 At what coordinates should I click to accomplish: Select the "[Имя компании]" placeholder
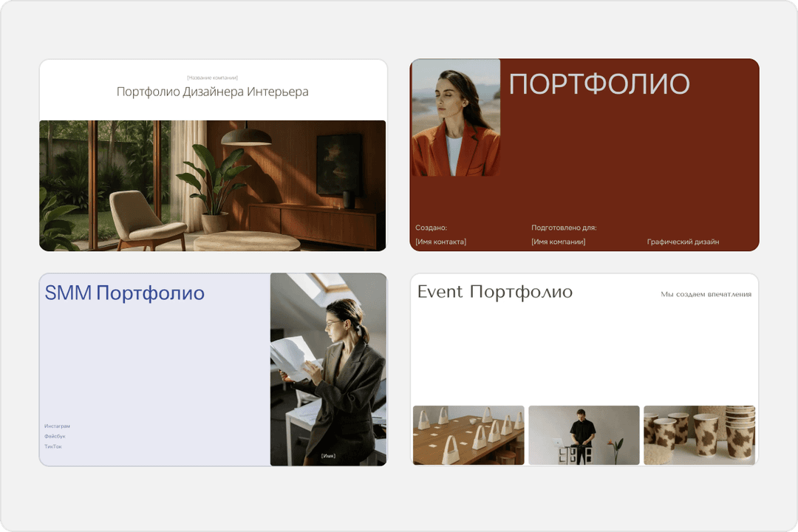click(x=559, y=242)
